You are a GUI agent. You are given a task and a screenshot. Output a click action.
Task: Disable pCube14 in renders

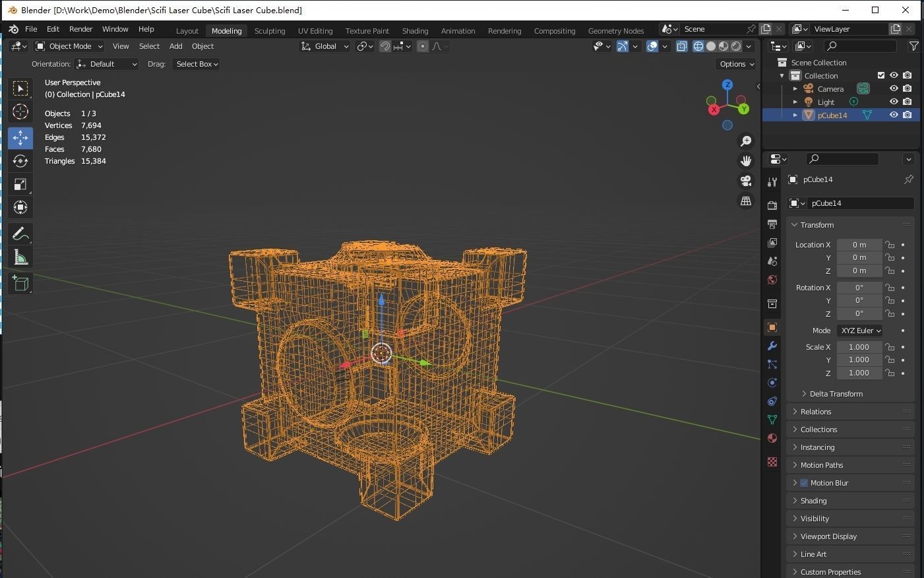[x=908, y=115]
